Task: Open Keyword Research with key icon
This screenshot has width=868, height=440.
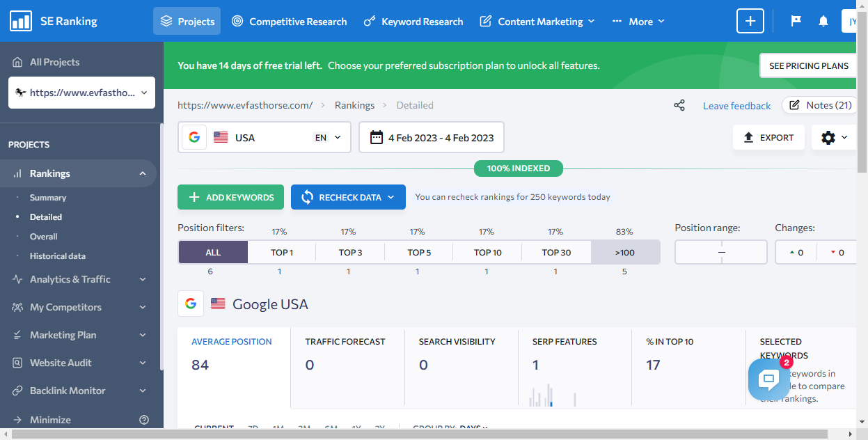Action: tap(413, 22)
